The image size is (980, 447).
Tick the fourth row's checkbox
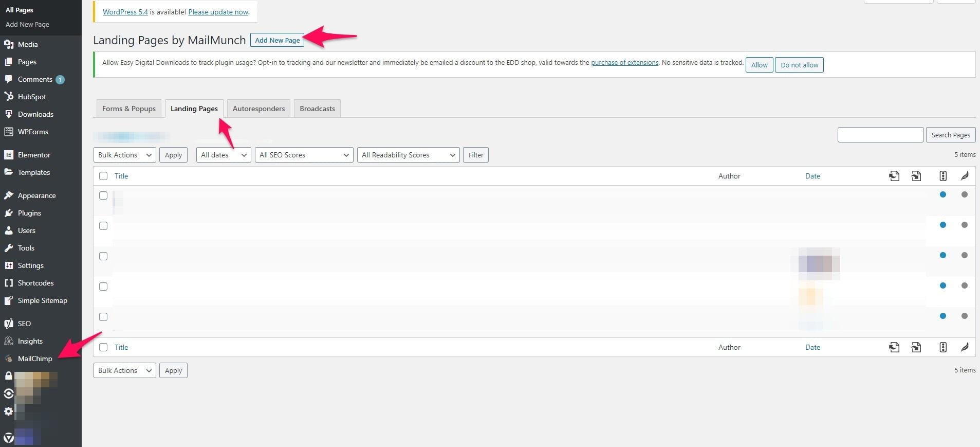tap(103, 287)
